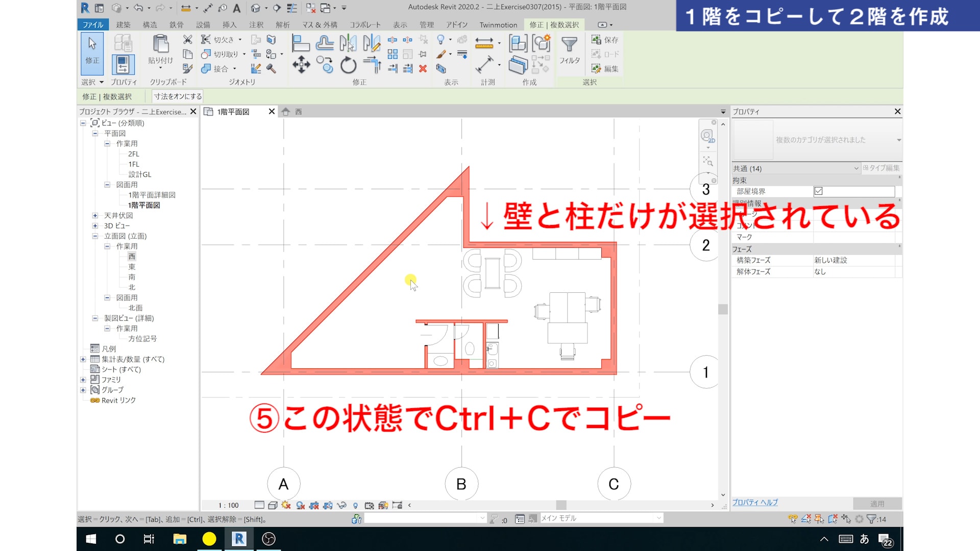This screenshot has width=980, height=551.
Task: Select the Move tool in Modify panel
Action: tap(301, 65)
